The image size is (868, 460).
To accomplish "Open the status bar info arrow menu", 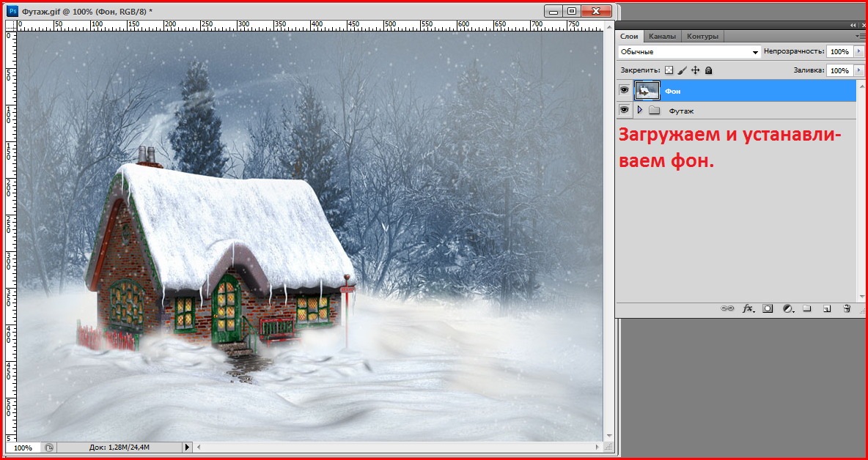I will pyautogui.click(x=186, y=448).
